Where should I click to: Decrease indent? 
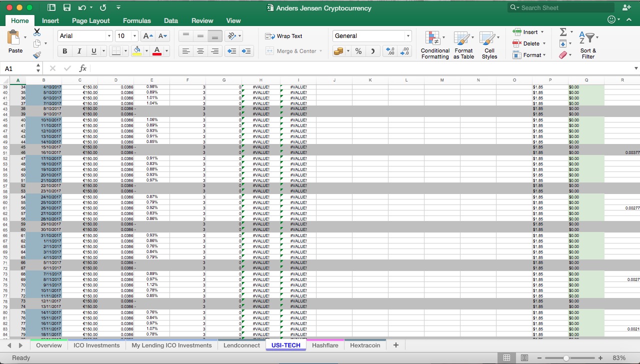click(x=231, y=51)
